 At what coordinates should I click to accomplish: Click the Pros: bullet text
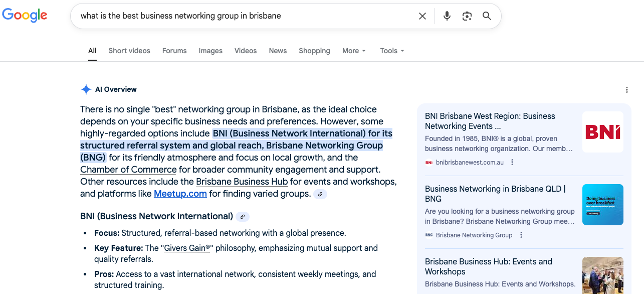tap(235, 279)
